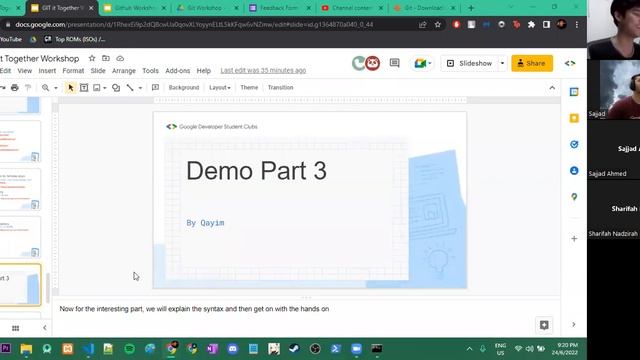Click the yellow Share button
640x360 pixels.
click(532, 63)
